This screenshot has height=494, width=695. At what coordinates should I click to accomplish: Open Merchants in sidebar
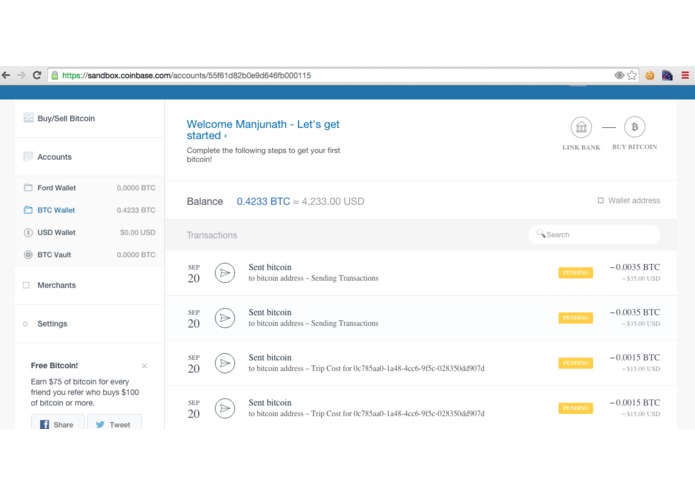(90, 285)
